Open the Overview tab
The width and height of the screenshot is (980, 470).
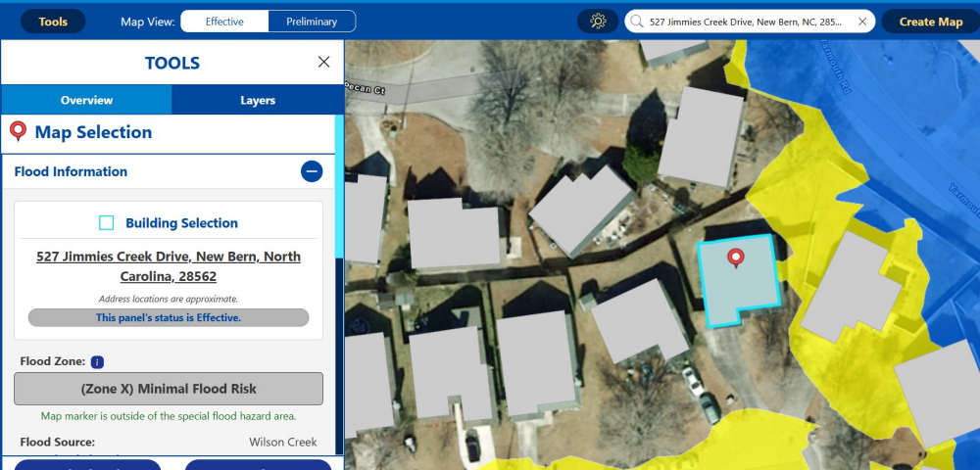86,100
